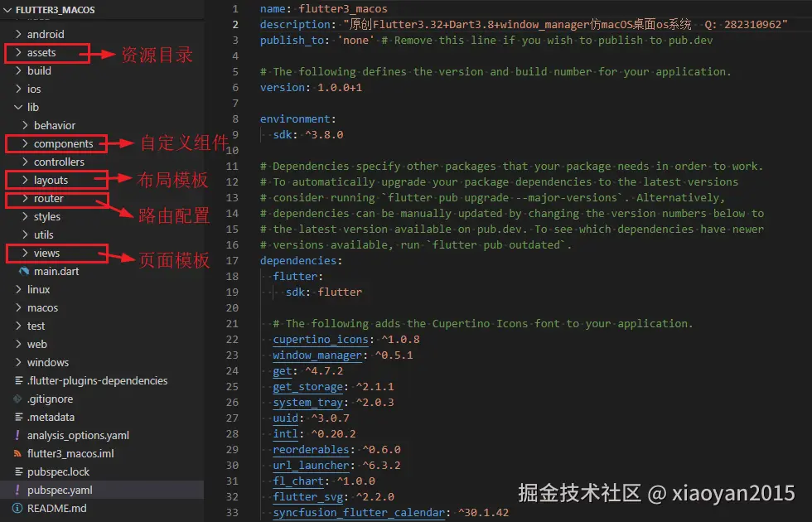Image resolution: width=812 pixels, height=522 pixels.
Task: Open the .gitignore file
Action: pyautogui.click(x=50, y=399)
